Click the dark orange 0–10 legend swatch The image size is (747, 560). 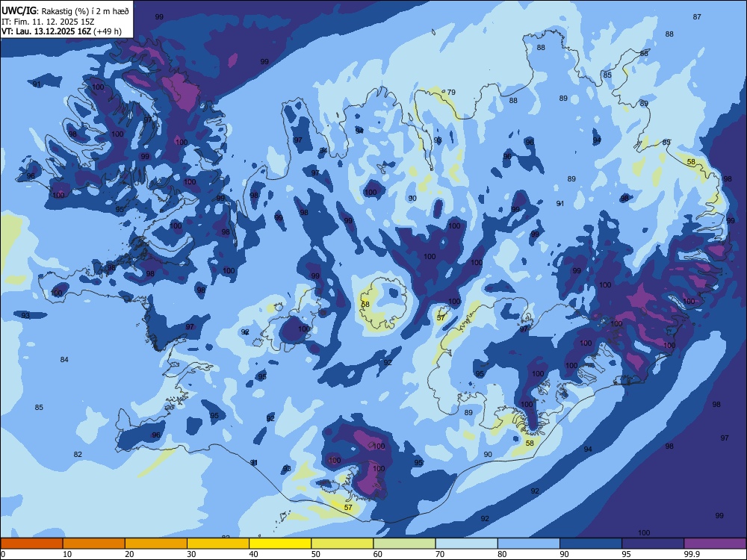click(31, 544)
